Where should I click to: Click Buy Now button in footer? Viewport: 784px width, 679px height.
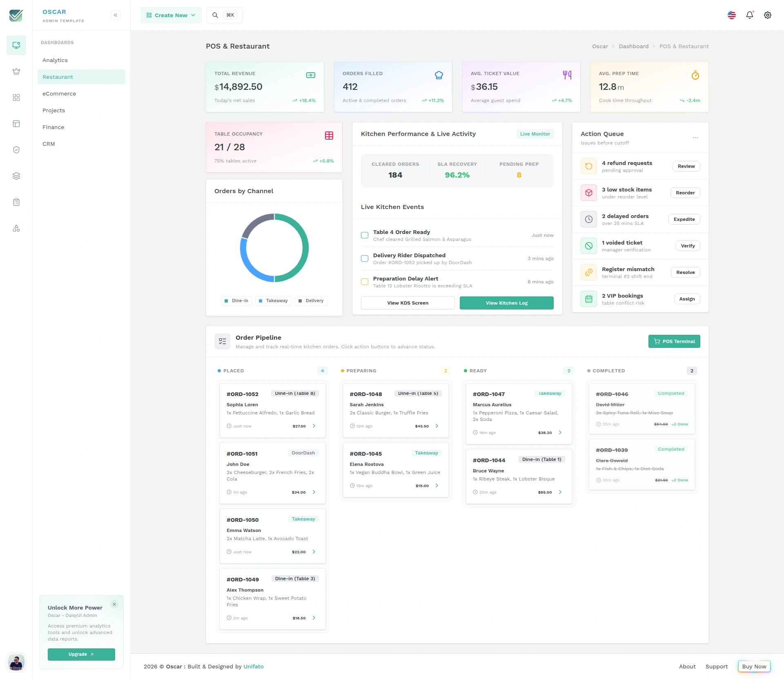[754, 666]
